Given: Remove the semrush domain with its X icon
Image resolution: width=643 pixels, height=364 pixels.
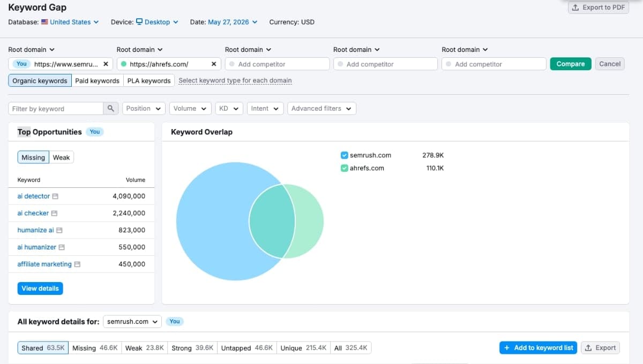Looking at the screenshot, I should pyautogui.click(x=106, y=64).
